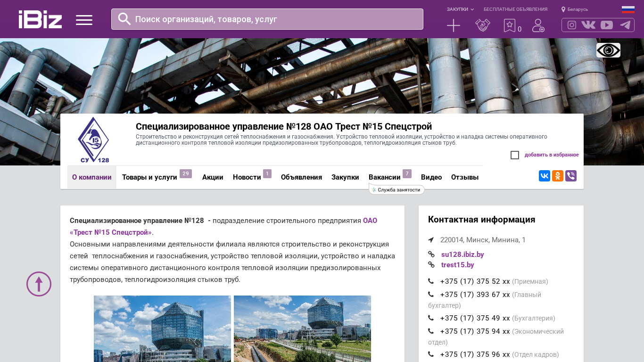This screenshot has height=362, width=644.
Task: Open the Отзывы tab
Action: click(x=465, y=177)
